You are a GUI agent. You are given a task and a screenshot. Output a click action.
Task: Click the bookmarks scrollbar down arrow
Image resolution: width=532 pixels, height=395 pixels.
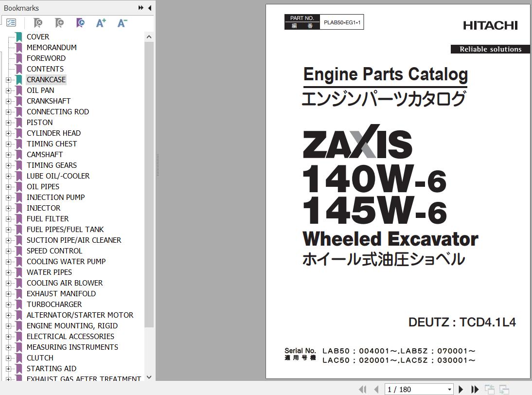pos(149,377)
